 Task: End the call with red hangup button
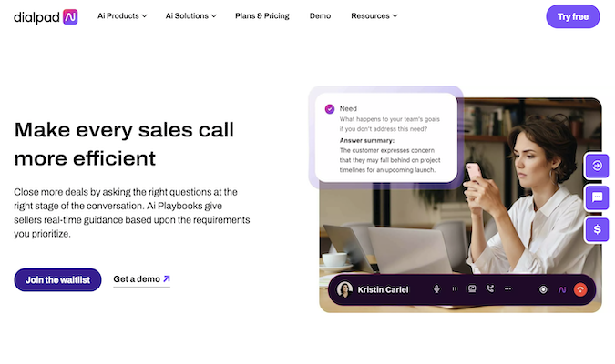pyautogui.click(x=580, y=289)
